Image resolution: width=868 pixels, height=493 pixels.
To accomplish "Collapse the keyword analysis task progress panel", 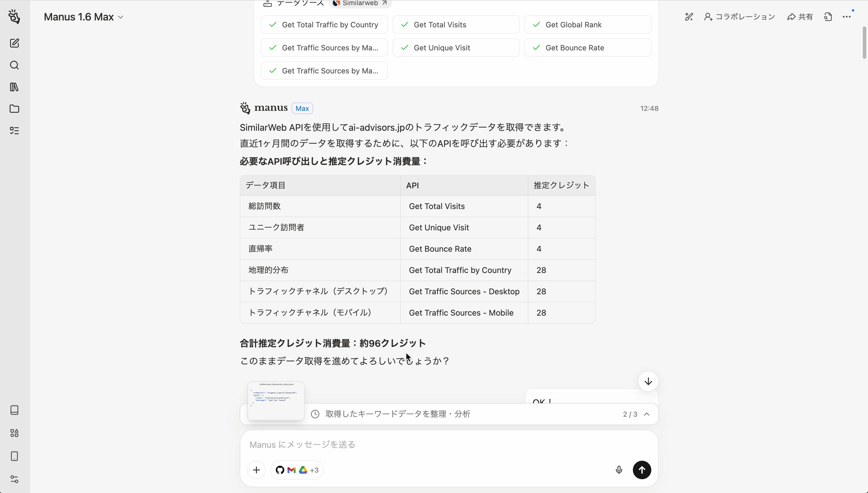I will (647, 414).
